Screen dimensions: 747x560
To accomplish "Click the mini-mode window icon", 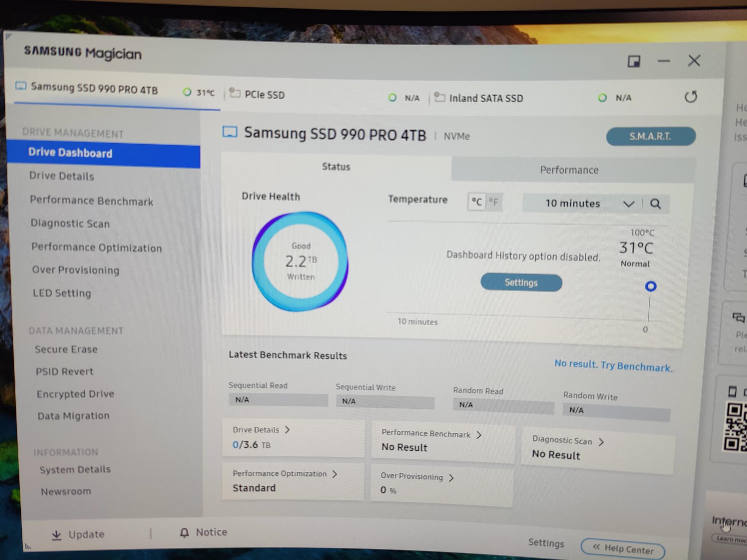I will [634, 61].
